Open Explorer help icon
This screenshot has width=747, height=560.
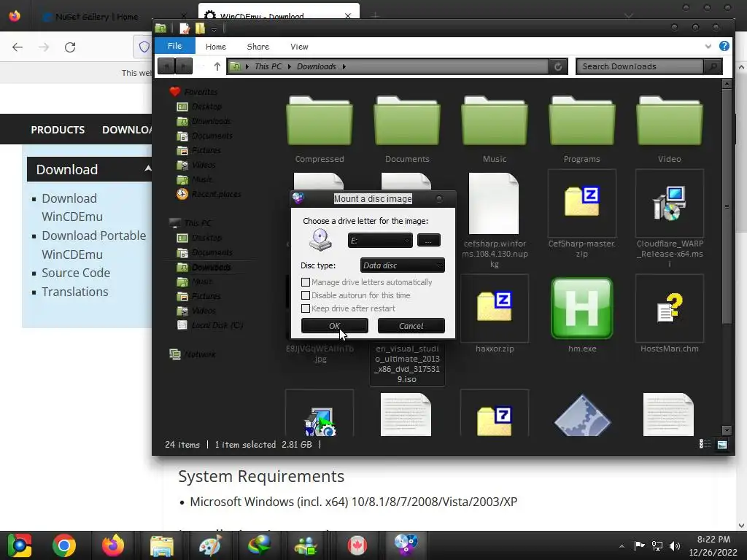pos(724,46)
